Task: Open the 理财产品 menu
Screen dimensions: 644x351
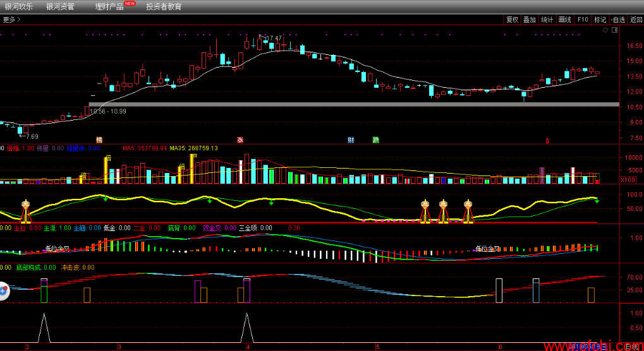Action: (109, 6)
